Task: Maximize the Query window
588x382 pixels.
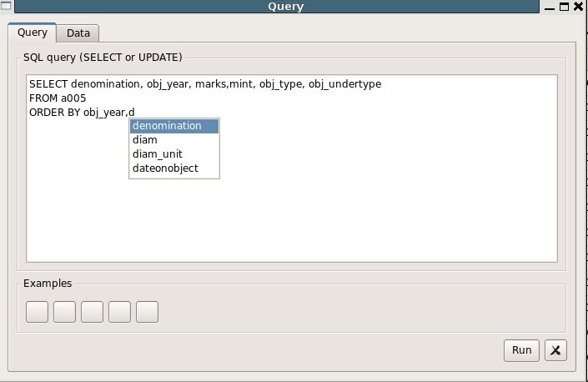Action: [x=564, y=7]
